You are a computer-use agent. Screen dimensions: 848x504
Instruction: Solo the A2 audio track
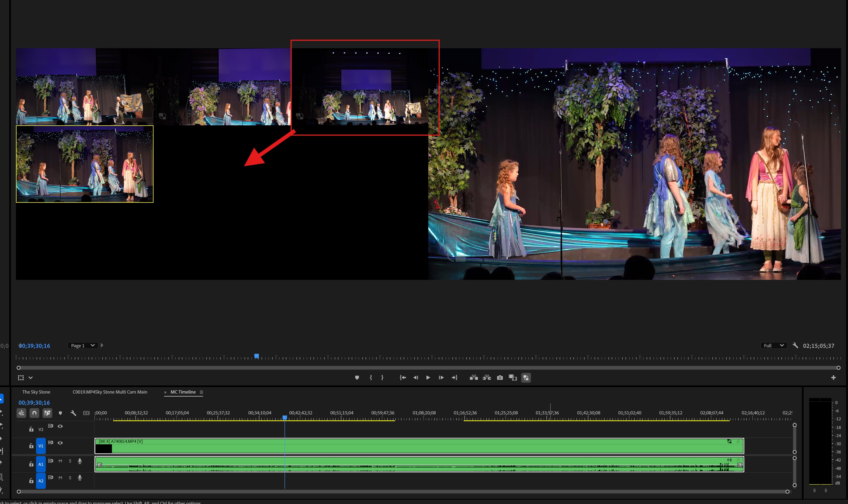coord(70,478)
